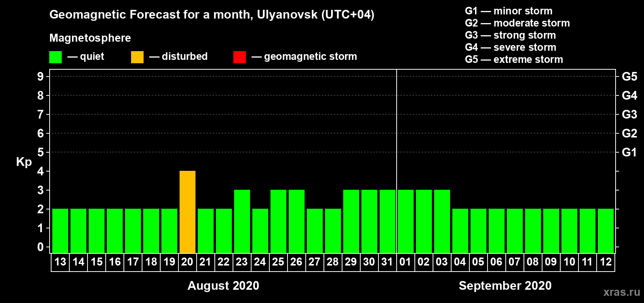The height and width of the screenshot is (303, 644).
Task: Click the disturbed legend text
Action: click(184, 56)
